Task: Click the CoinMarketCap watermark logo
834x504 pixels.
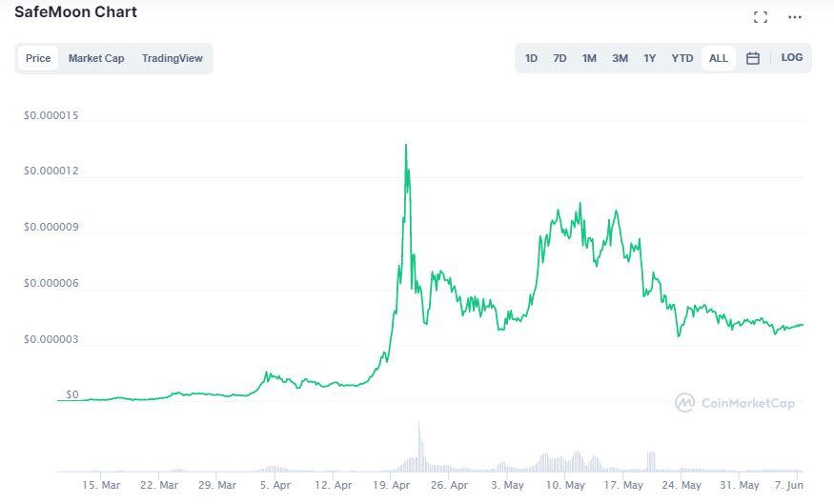Action: 735,403
